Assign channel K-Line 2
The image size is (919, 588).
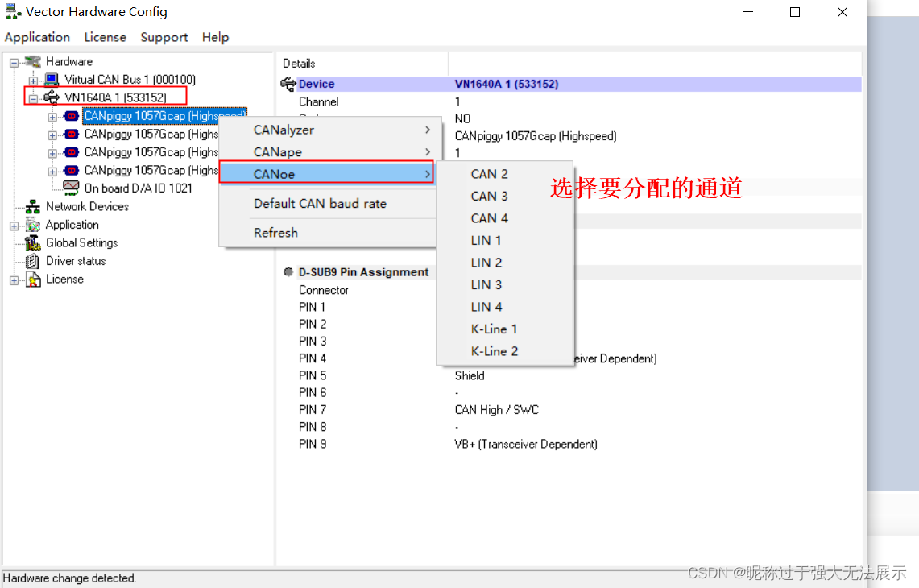click(x=505, y=352)
